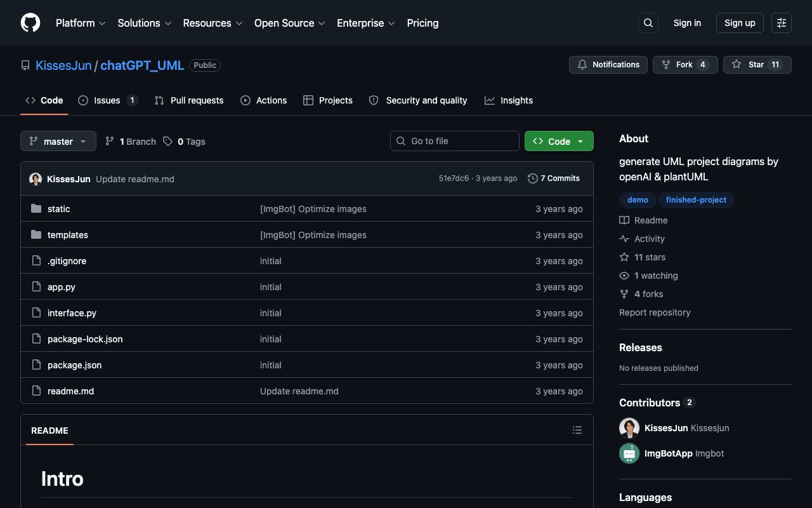Click the package-lock.json file icon
812x508 pixels.
click(x=36, y=338)
